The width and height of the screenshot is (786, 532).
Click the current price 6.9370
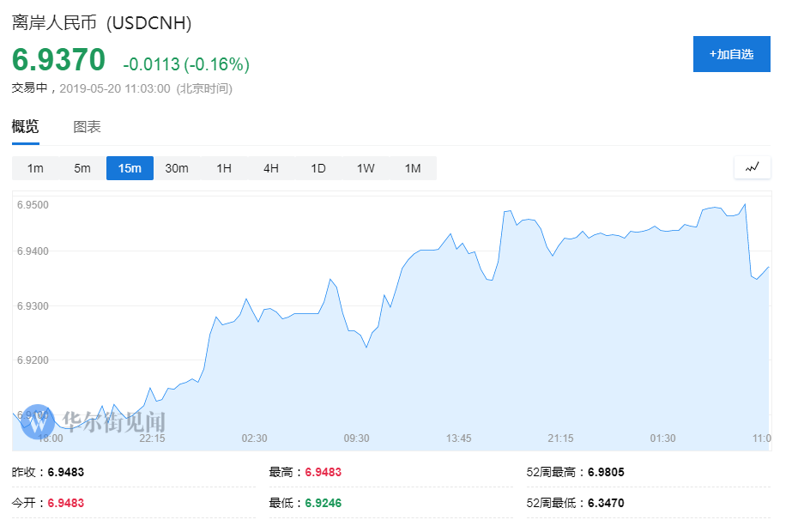[x=58, y=60]
